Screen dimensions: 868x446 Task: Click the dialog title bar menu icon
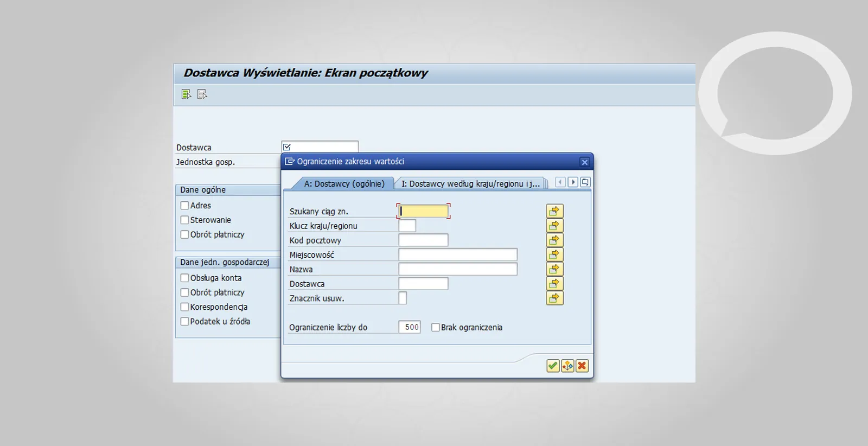(290, 161)
